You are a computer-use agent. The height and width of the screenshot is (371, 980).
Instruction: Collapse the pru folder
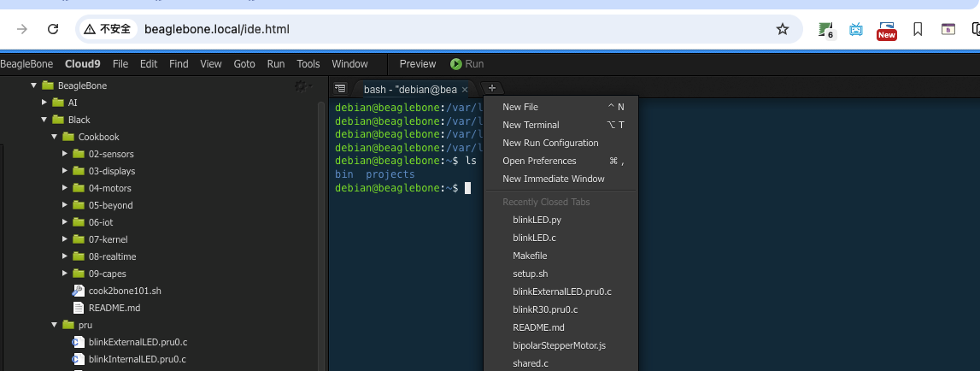[x=55, y=325]
